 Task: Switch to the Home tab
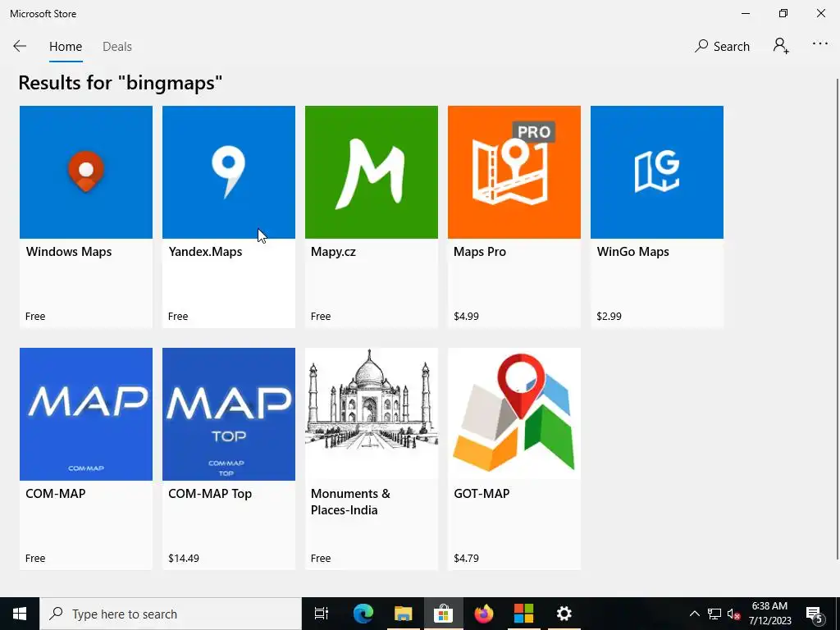(x=66, y=47)
